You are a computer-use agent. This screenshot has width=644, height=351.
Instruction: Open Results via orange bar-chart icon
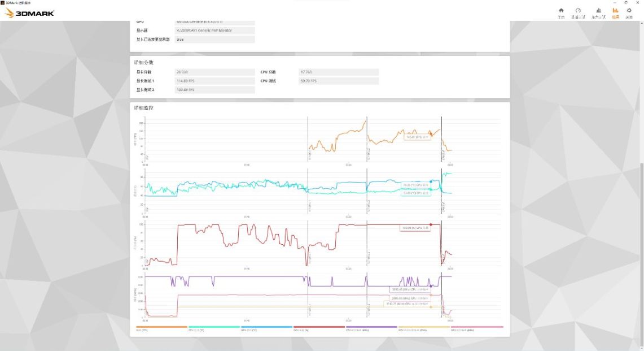615,13
